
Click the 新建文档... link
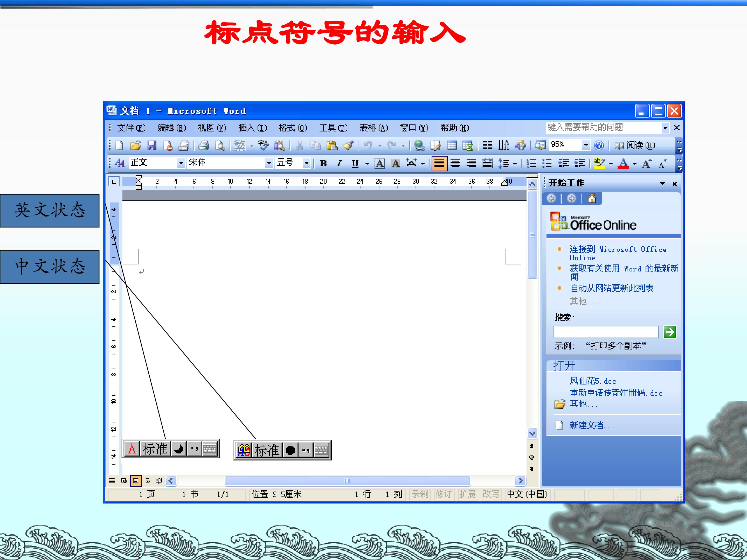point(592,425)
